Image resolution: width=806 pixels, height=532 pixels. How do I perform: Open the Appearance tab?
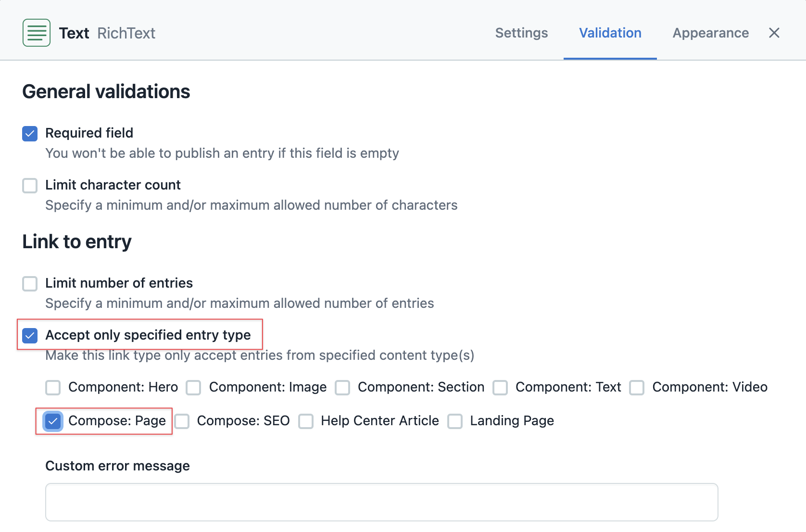tap(710, 33)
